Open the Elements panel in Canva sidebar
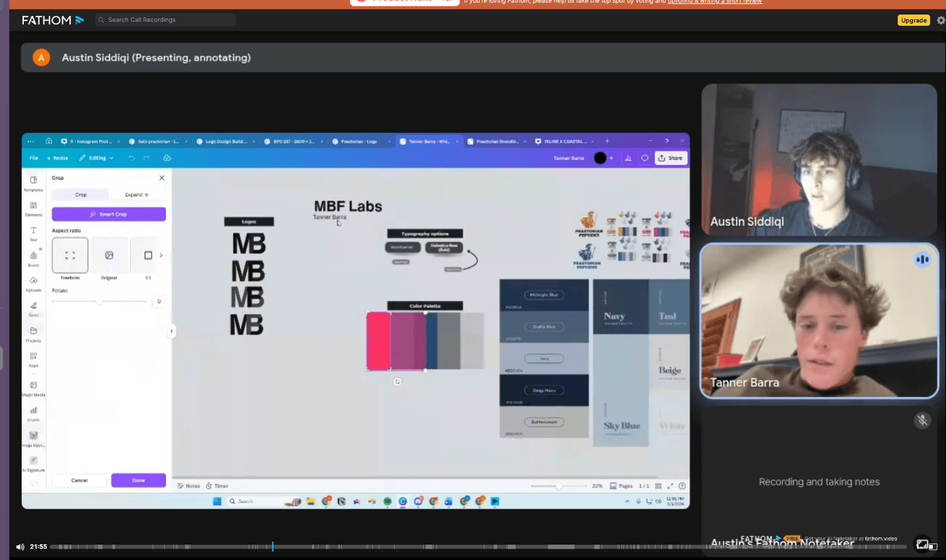 click(x=34, y=209)
